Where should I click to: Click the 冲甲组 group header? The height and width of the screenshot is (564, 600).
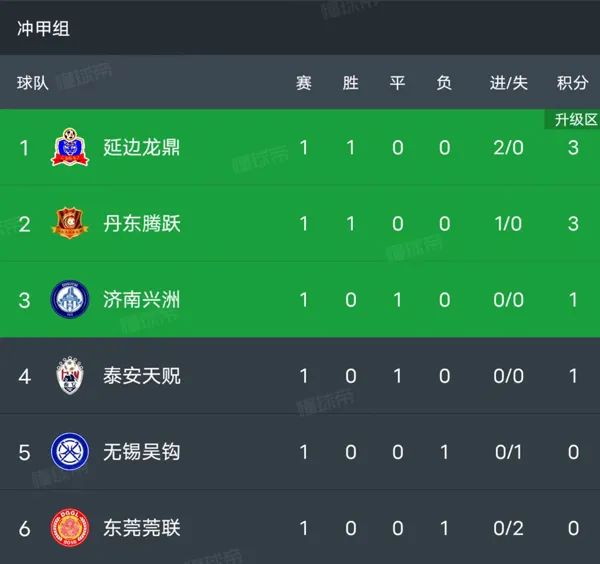43,29
